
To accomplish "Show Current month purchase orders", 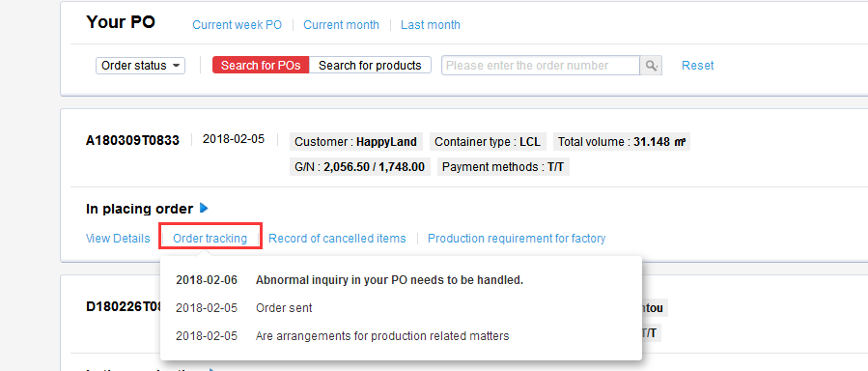I will click(341, 25).
